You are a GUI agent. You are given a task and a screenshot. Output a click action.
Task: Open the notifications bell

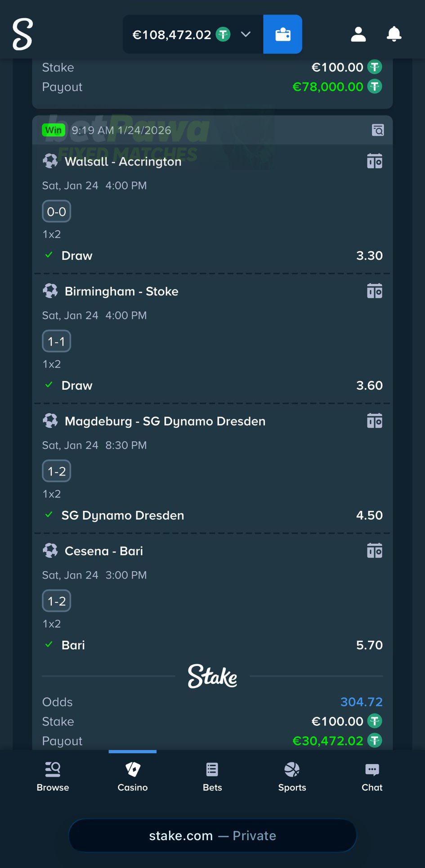point(394,34)
